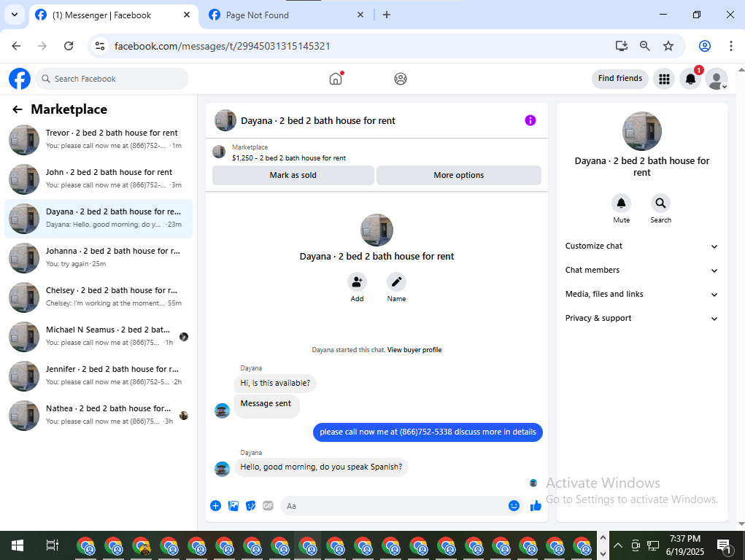Open the Chrome profile icon

tap(705, 46)
